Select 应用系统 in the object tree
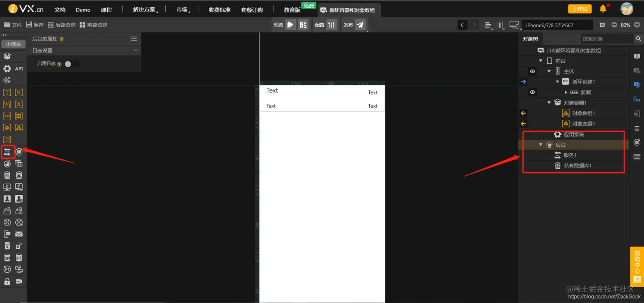 574,134
